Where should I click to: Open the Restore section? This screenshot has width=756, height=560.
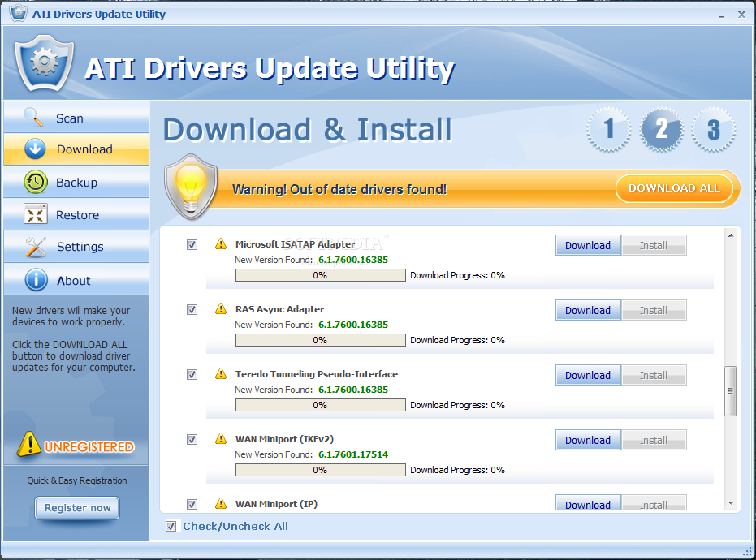(x=76, y=214)
